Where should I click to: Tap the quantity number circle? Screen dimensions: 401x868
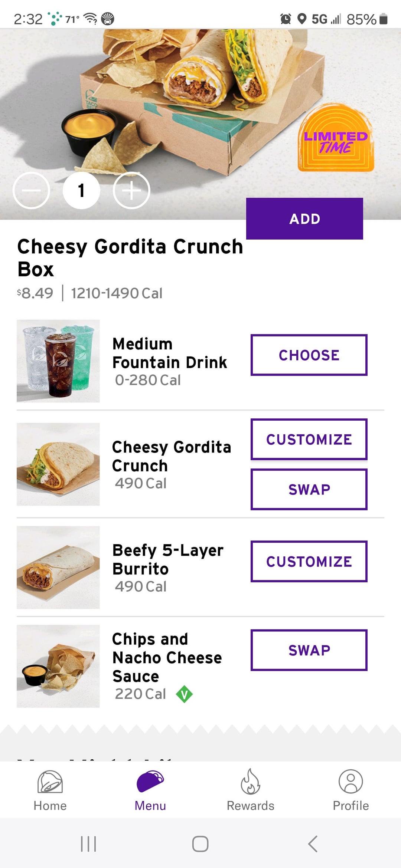(x=81, y=191)
